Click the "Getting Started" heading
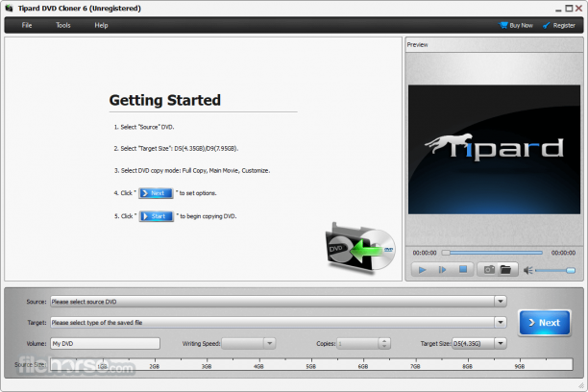The height and width of the screenshot is (392, 588). point(164,100)
